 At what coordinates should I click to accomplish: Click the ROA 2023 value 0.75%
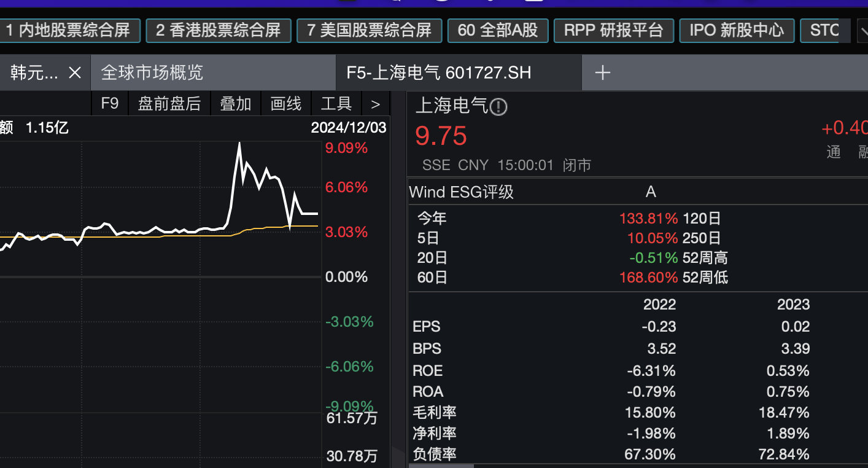(788, 392)
